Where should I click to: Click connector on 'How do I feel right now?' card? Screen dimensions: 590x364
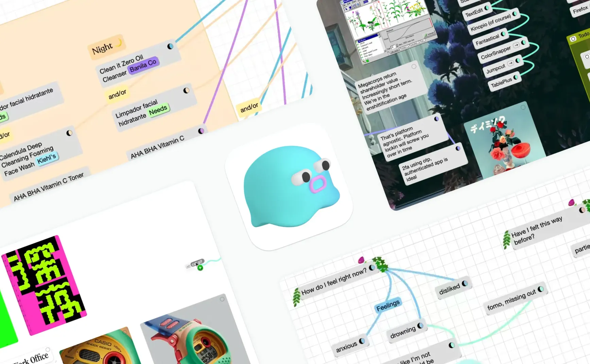372,268
